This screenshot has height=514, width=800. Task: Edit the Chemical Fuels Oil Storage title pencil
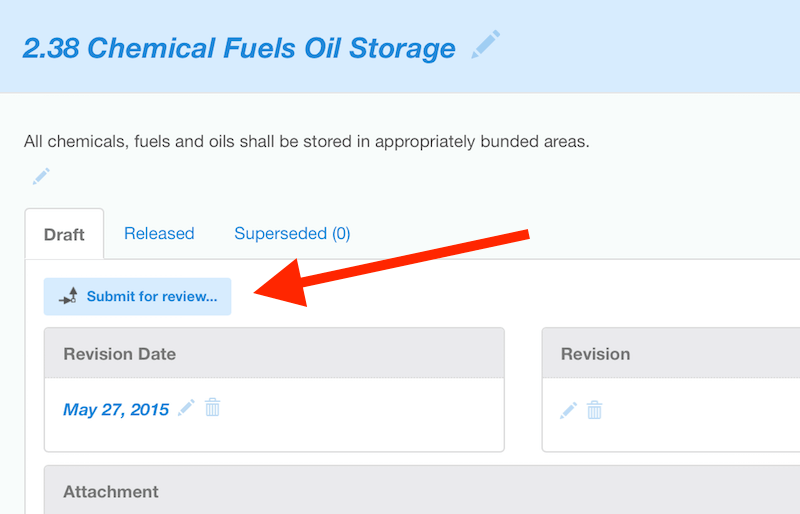[486, 45]
